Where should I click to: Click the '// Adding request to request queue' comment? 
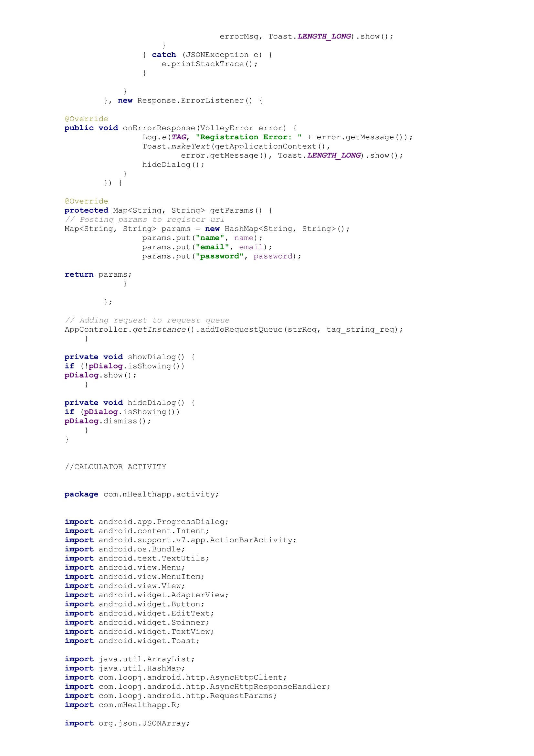click(x=147, y=320)
